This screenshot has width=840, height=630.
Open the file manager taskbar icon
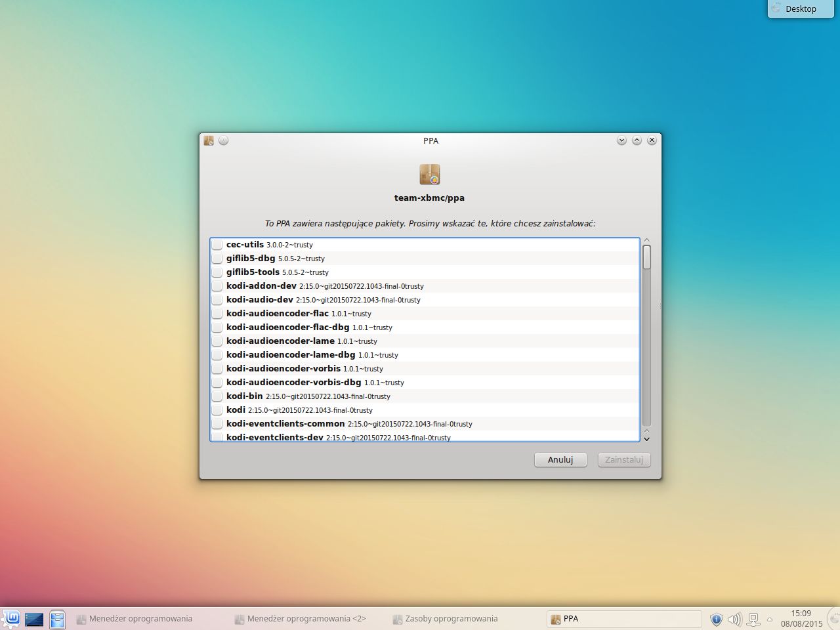(x=58, y=619)
